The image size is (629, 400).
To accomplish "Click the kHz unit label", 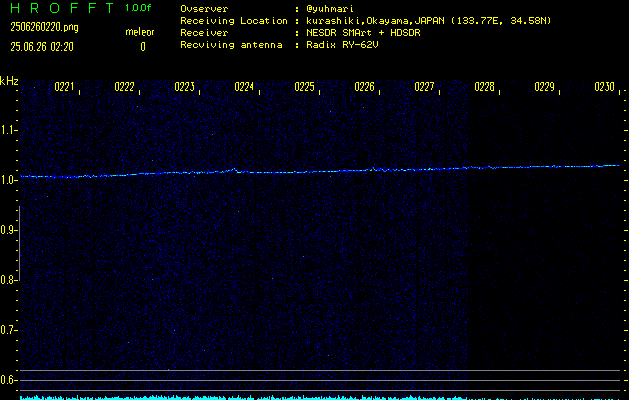I will pos(9,81).
